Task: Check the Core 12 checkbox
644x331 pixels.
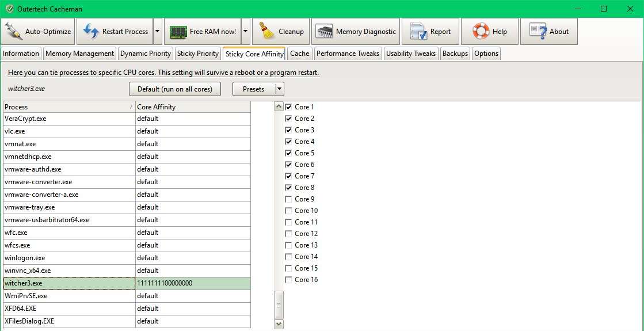Action: coord(288,234)
